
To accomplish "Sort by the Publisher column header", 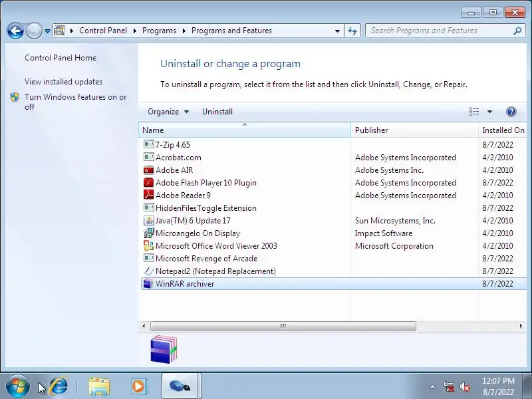I will point(414,130).
